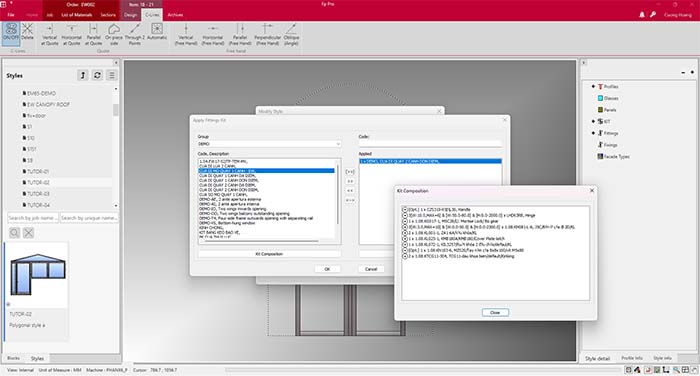Click the vertical scrollbar of kit list
Image resolution: width=700 pixels, height=376 pixels.
(x=338, y=196)
